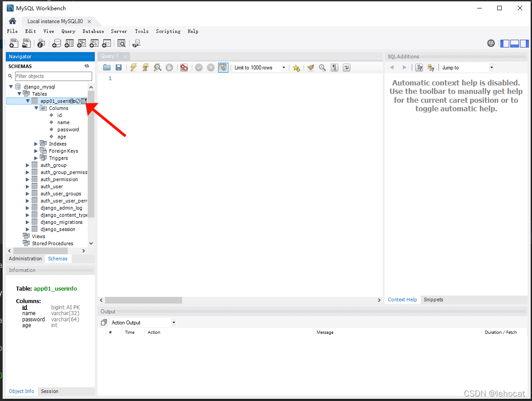Open the File menu
The width and height of the screenshot is (532, 401).
pyautogui.click(x=12, y=31)
